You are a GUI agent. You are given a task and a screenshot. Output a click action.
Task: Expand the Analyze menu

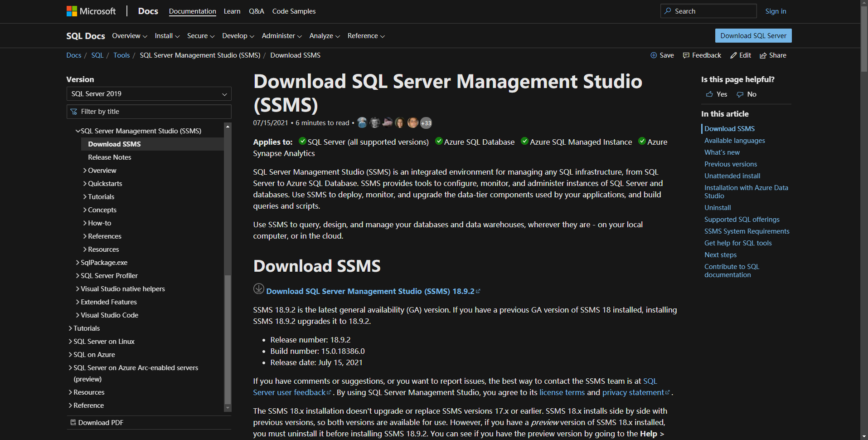pos(325,36)
